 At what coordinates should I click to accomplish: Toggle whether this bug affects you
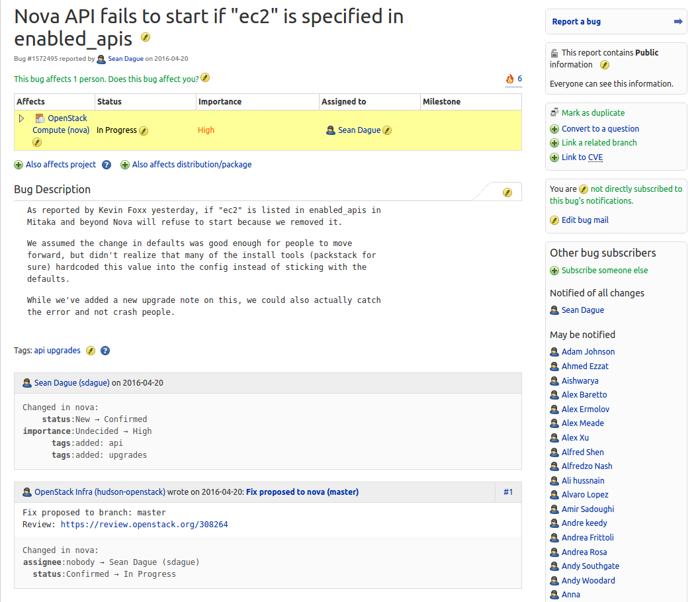coord(205,78)
